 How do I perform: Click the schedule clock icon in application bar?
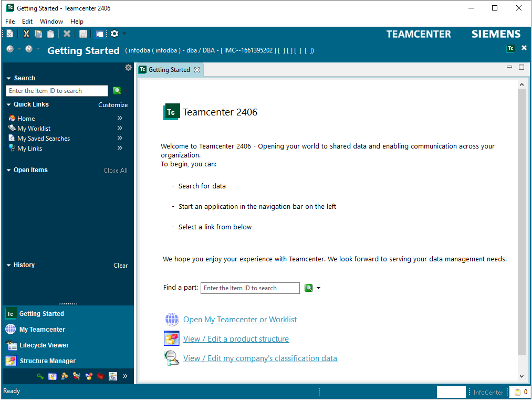click(112, 376)
